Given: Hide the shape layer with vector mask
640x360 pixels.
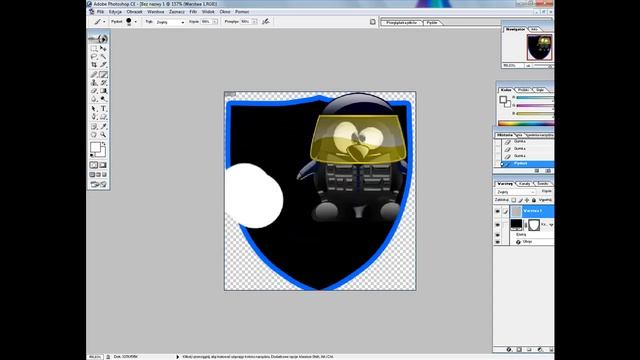Looking at the screenshot, I should coord(497,225).
